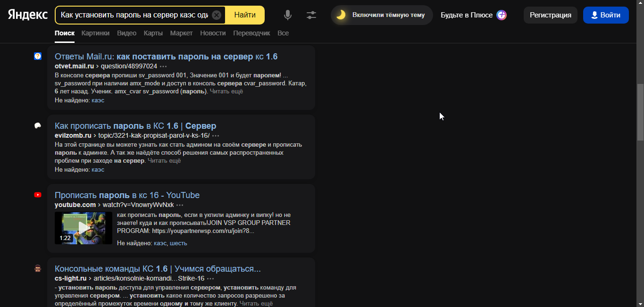The height and width of the screenshot is (307, 644).
Task: Open the Plus badge icon
Action: [502, 15]
